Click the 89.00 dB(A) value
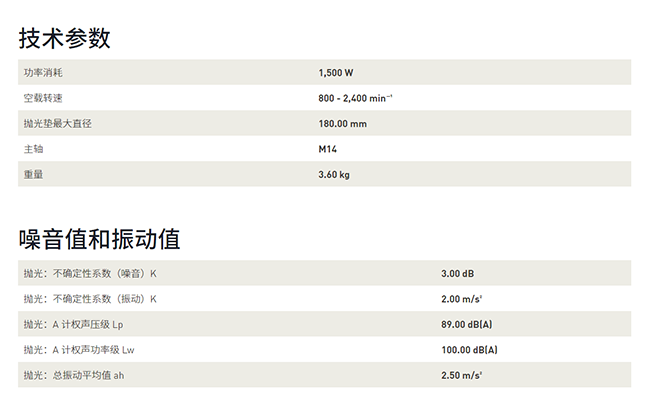Screen dimensions: 650x402 pos(467,324)
